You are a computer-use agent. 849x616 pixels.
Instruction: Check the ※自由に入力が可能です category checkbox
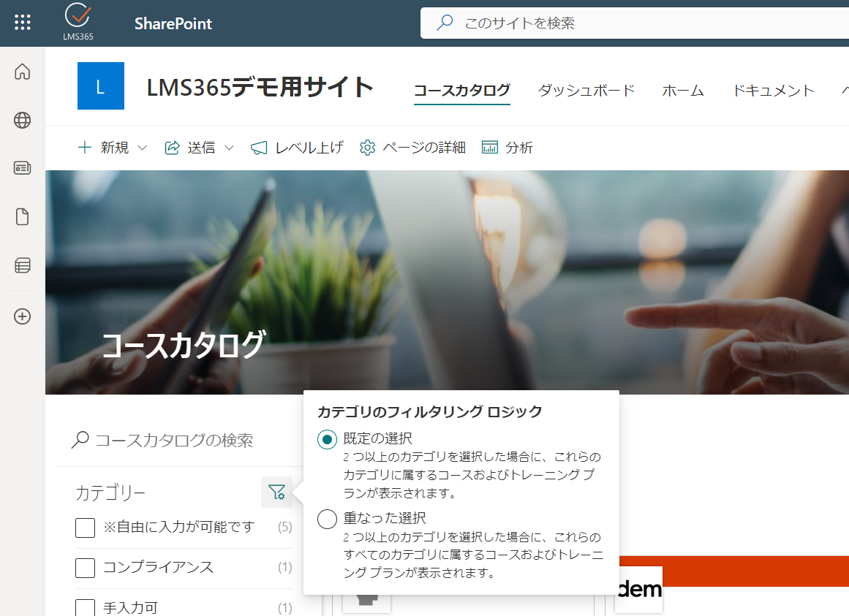(x=85, y=528)
